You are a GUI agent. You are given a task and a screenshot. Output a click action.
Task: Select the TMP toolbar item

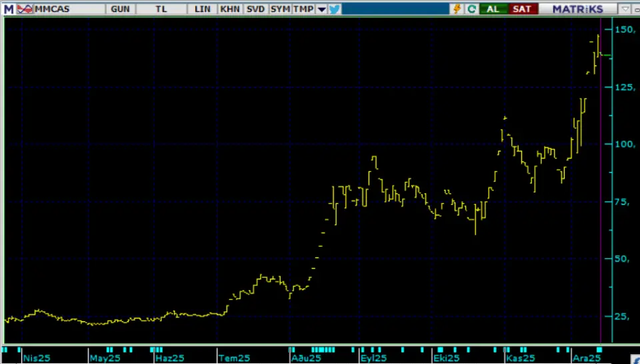pos(303,9)
